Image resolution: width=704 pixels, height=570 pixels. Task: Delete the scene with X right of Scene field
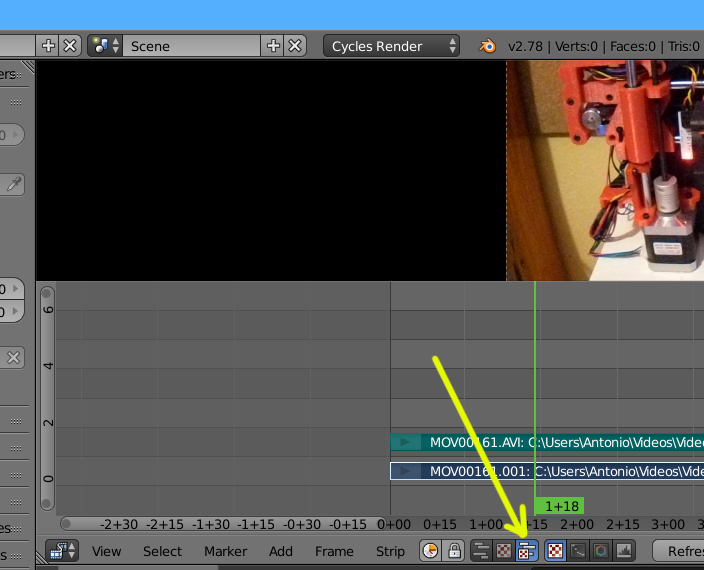point(295,46)
